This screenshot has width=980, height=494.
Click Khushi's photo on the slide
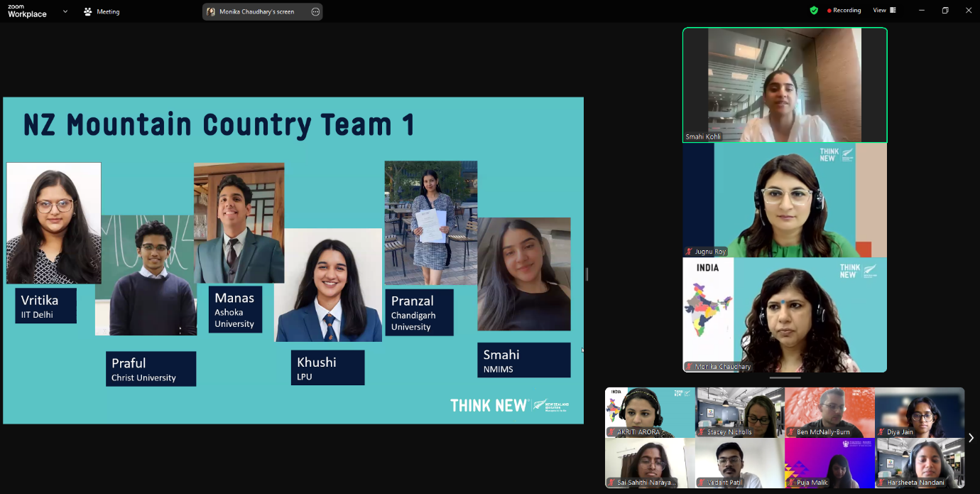point(328,285)
